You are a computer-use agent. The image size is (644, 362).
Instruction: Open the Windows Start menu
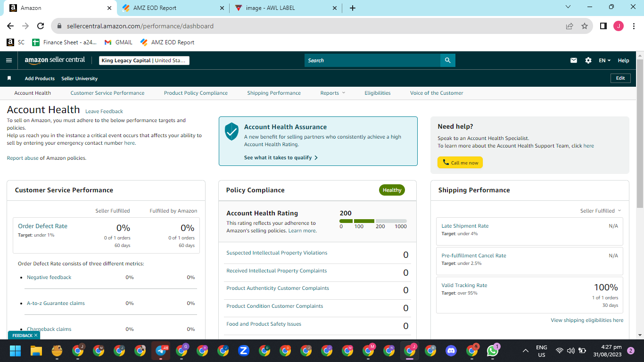(16, 351)
